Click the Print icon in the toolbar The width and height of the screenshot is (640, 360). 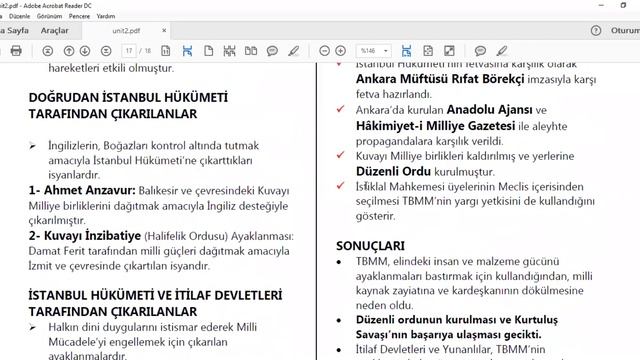coord(16,51)
